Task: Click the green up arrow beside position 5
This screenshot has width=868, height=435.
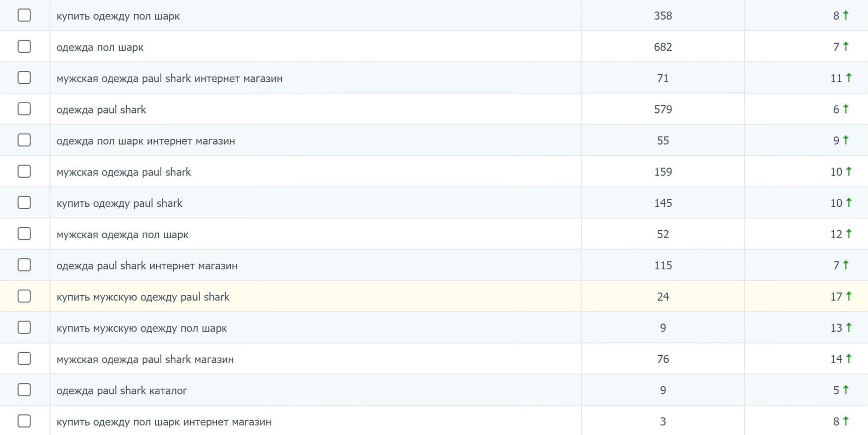Action: 846,390
